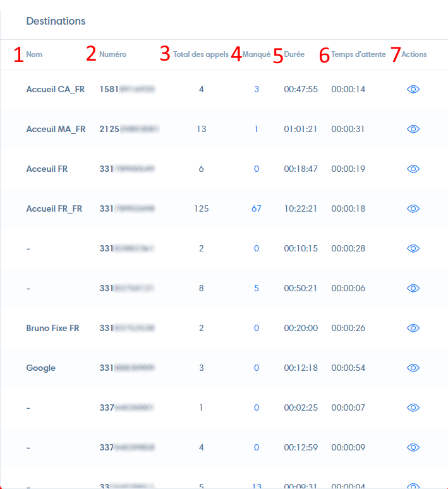The image size is (448, 489).
Task: Click eye icon on Accueil FR row
Action: pyautogui.click(x=413, y=169)
